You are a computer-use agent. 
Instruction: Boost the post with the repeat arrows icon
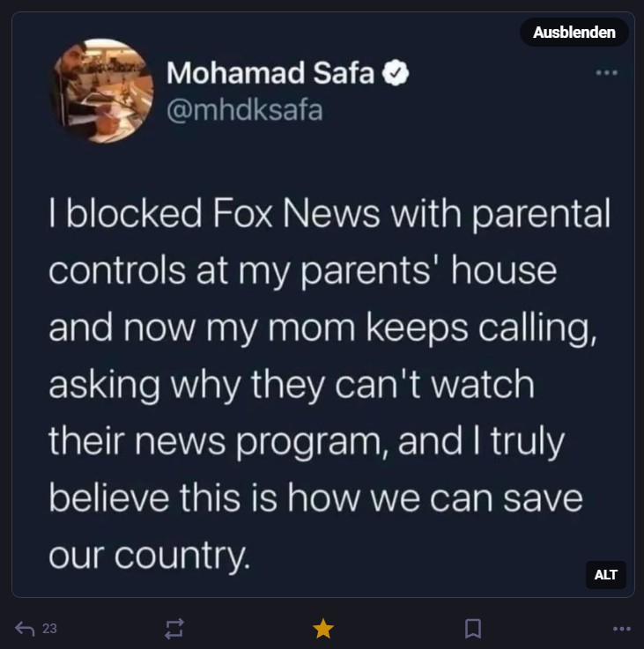(174, 628)
